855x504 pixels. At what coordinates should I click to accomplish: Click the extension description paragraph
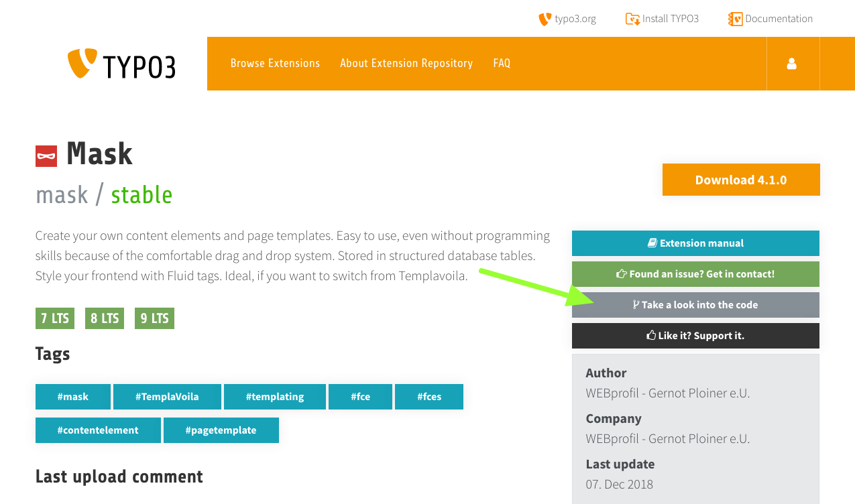(x=293, y=256)
